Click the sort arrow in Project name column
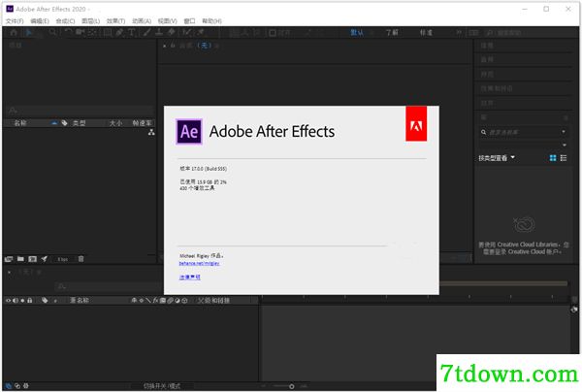The height and width of the screenshot is (392, 582). point(54,123)
